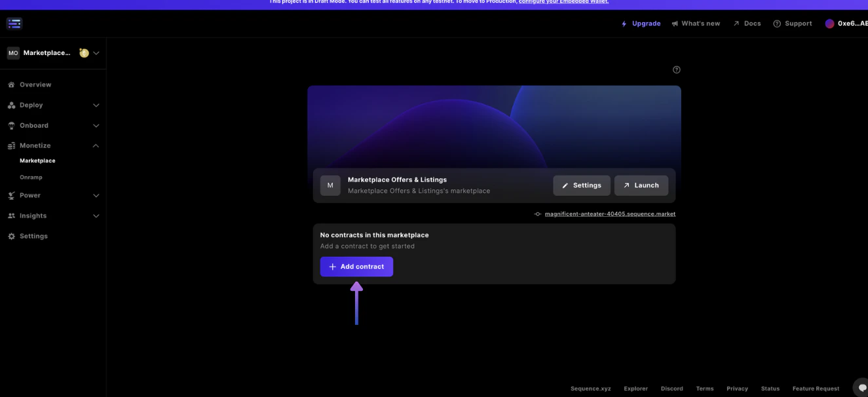Click the What's new megaphone icon
The height and width of the screenshot is (397, 868).
[673, 23]
